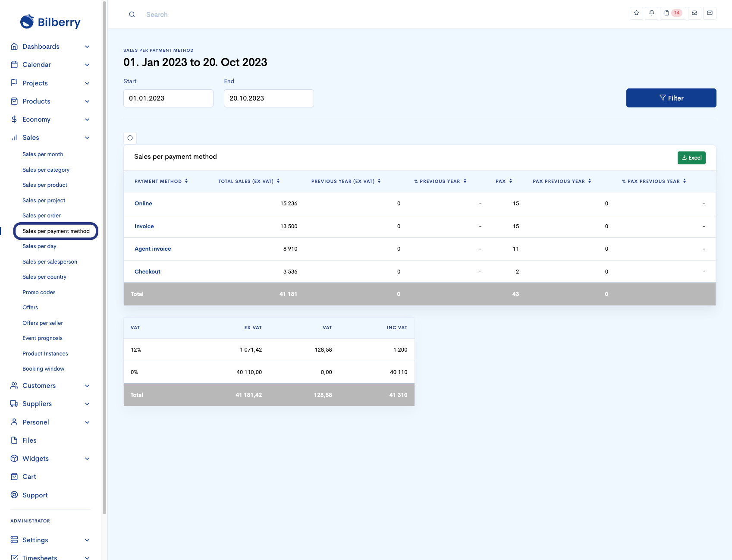Screen dimensions: 732x560
Task: Open the mail envelope icon
Action: point(710,13)
